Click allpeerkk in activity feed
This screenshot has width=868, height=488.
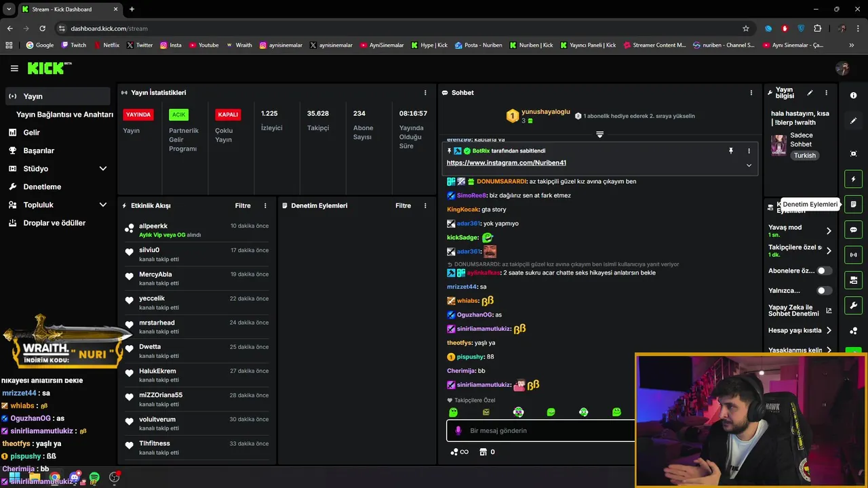153,226
